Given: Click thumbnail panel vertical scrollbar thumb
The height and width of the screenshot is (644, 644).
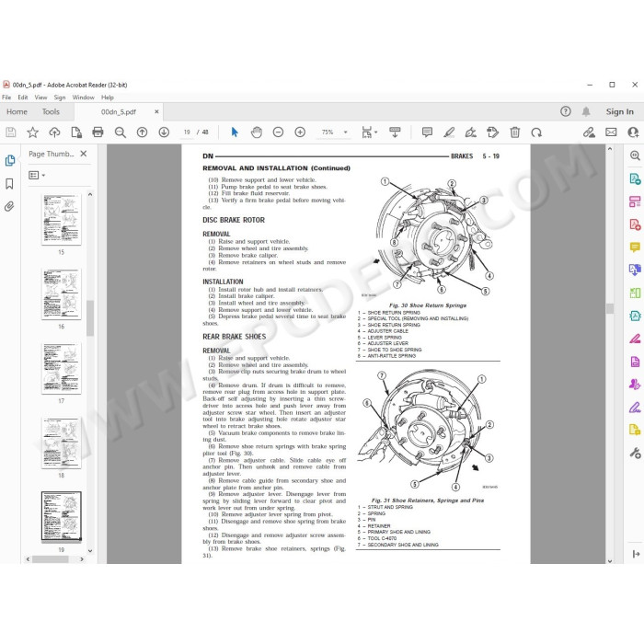Looking at the screenshot, I should 90,318.
